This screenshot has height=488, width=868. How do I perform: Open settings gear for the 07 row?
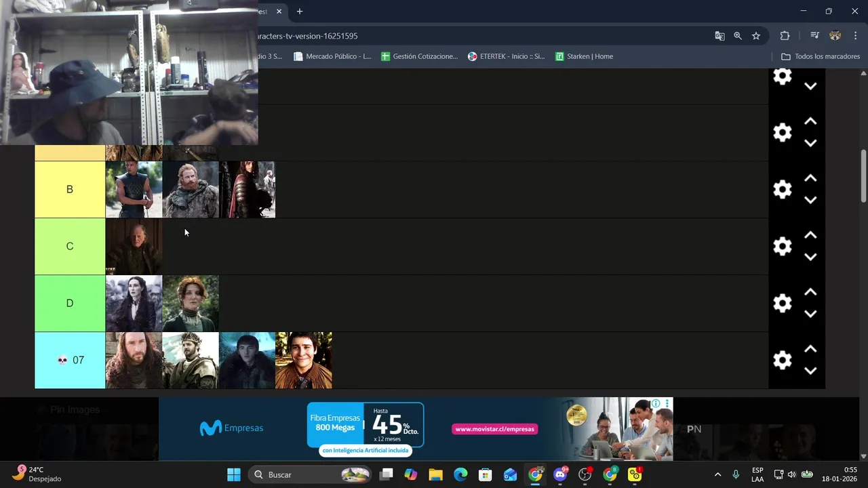(783, 360)
